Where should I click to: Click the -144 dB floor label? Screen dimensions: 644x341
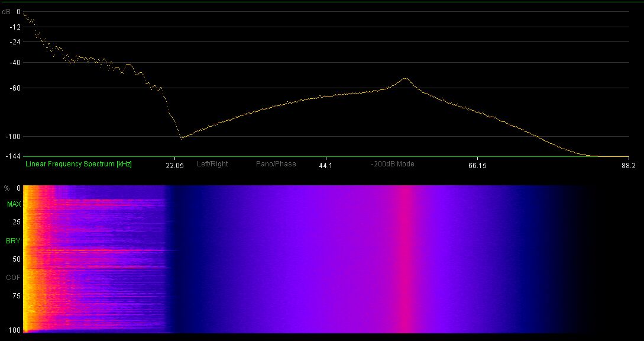click(12, 156)
